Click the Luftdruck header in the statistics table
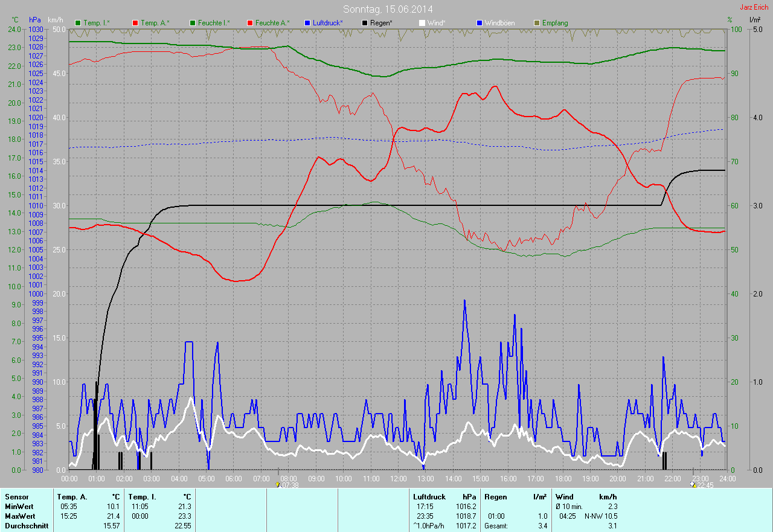 (x=430, y=497)
